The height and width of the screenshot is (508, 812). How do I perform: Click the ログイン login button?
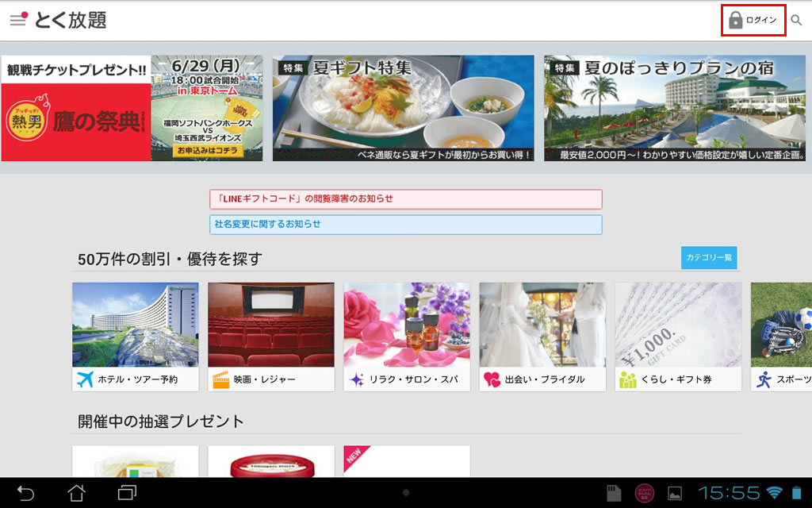tap(753, 21)
